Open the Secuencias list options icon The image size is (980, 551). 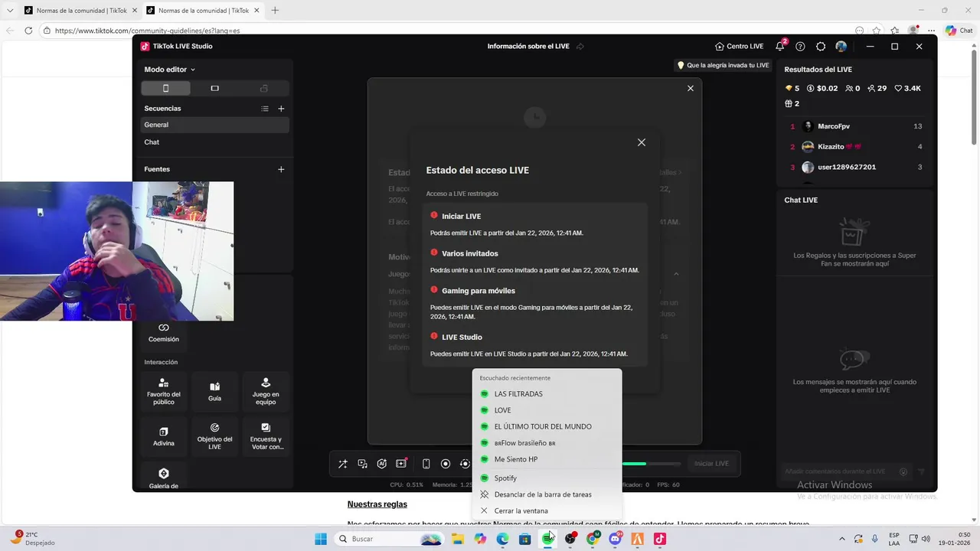pyautogui.click(x=265, y=109)
